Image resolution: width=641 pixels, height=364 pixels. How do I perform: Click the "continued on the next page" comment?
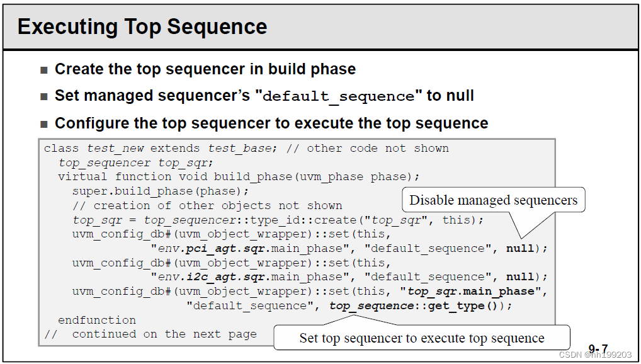tap(164, 334)
